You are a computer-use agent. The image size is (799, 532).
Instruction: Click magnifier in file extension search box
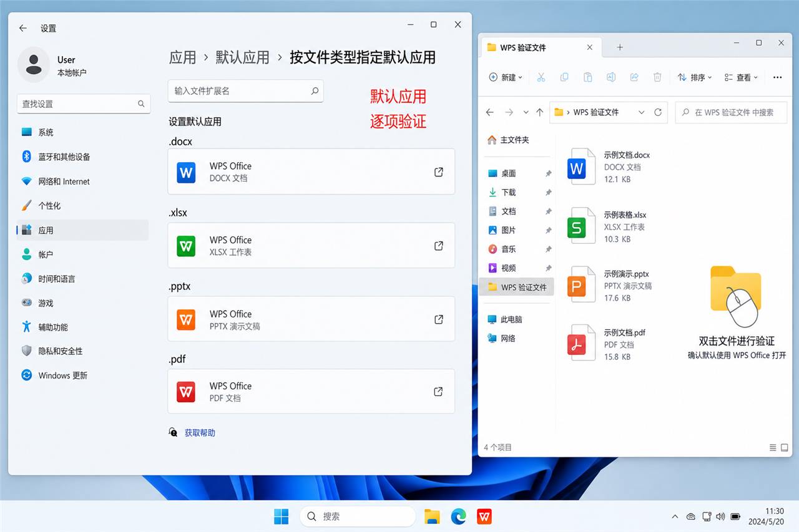pyautogui.click(x=315, y=91)
